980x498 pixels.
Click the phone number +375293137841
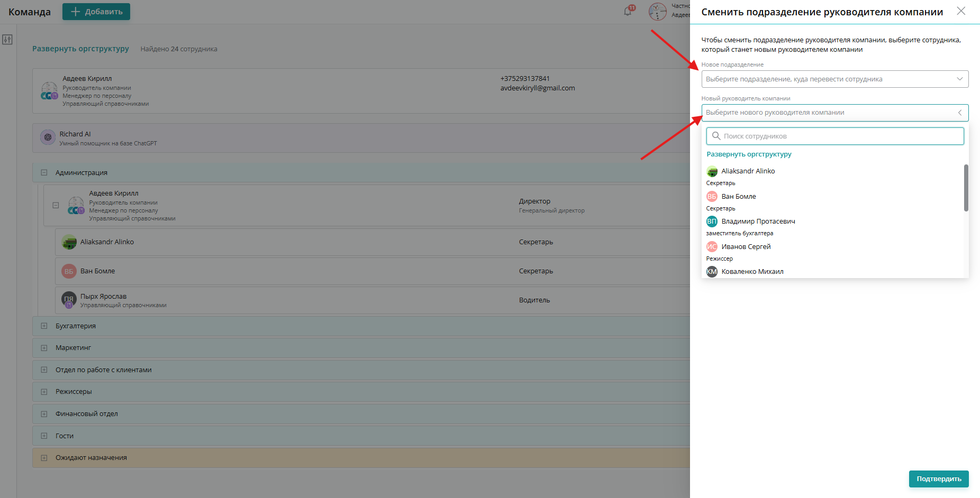pos(525,79)
